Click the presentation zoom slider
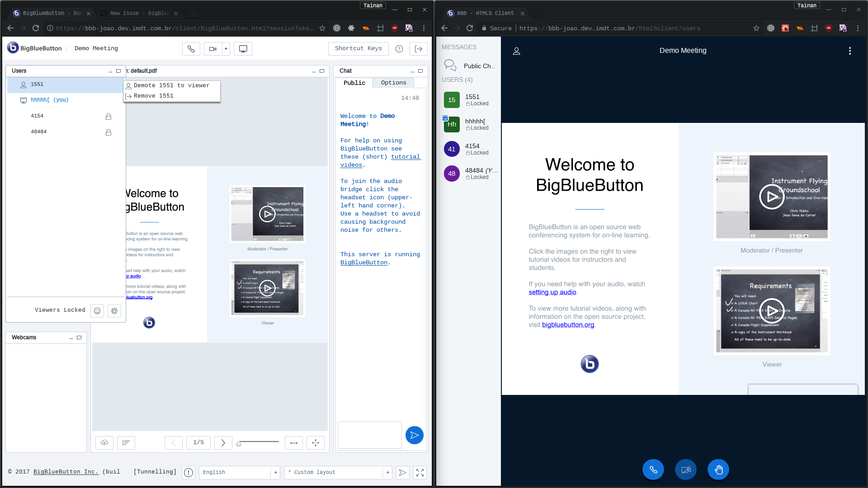 pyautogui.click(x=258, y=443)
